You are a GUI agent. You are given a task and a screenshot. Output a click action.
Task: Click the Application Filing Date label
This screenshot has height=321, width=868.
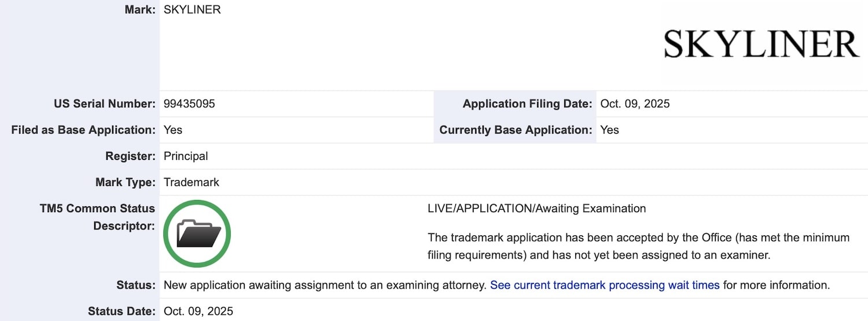pyautogui.click(x=527, y=104)
